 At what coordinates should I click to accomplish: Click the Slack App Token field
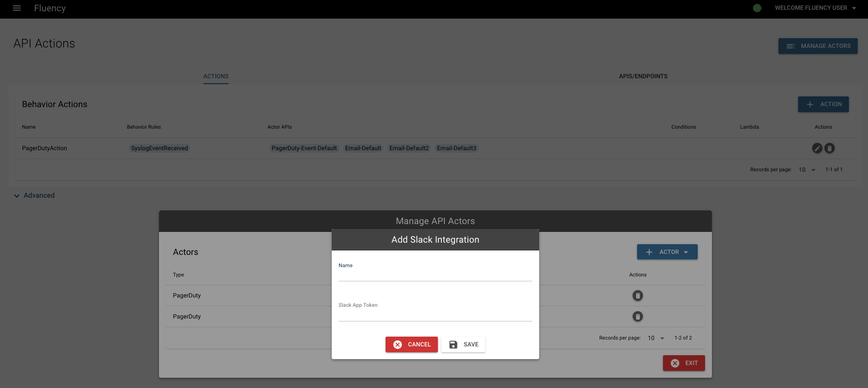435,311
